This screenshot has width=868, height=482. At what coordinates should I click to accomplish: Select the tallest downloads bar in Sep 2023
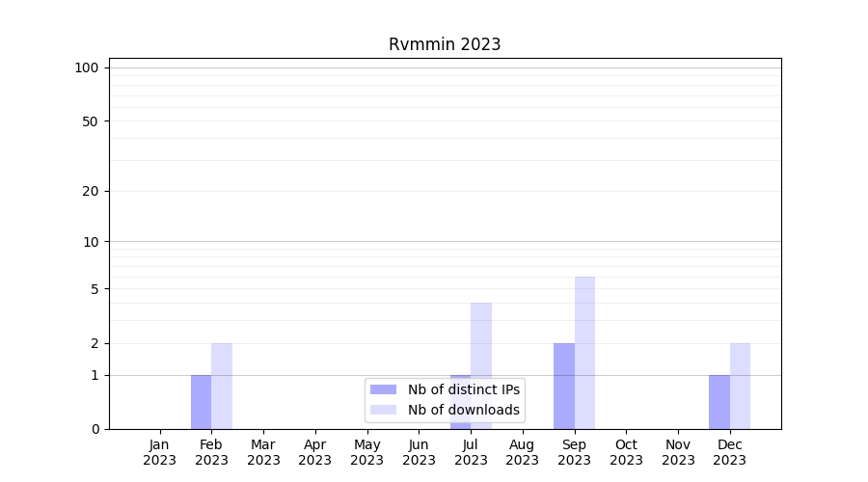(584, 353)
